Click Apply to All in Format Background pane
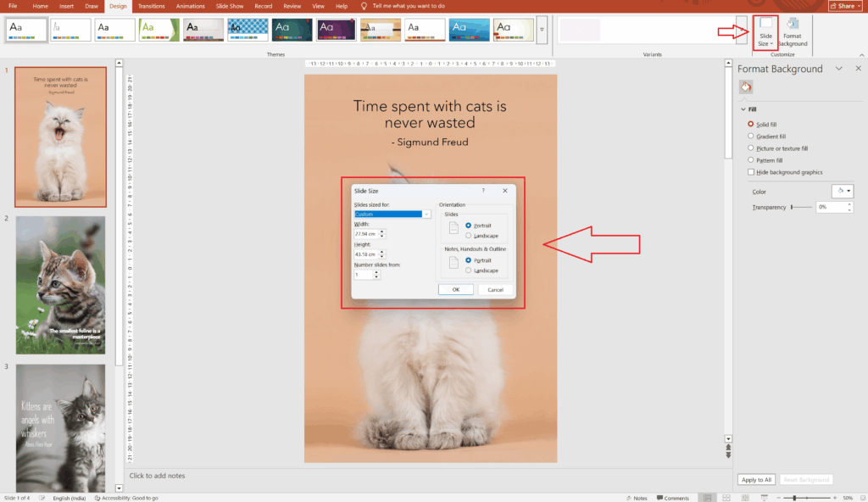The image size is (868, 502). [x=755, y=479]
